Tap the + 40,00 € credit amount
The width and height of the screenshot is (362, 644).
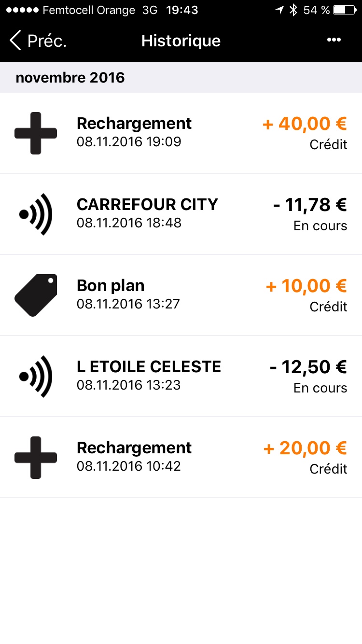click(305, 124)
